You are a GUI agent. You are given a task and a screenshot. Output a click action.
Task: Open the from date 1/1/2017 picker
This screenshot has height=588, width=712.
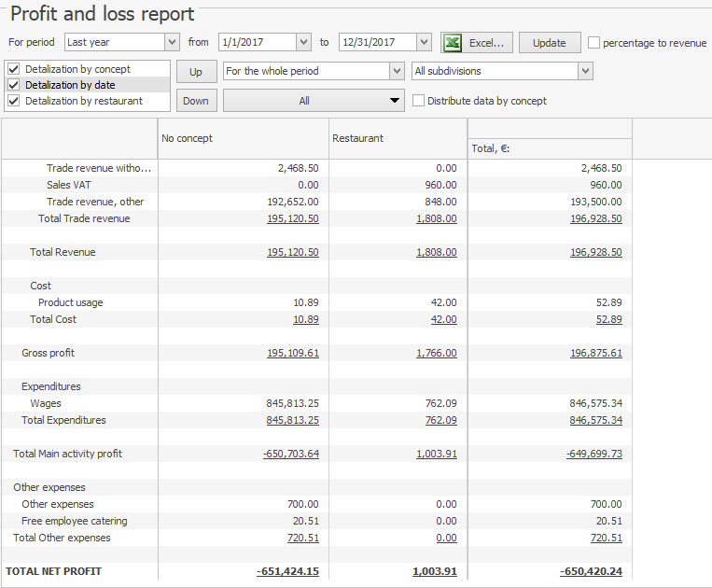click(x=303, y=42)
